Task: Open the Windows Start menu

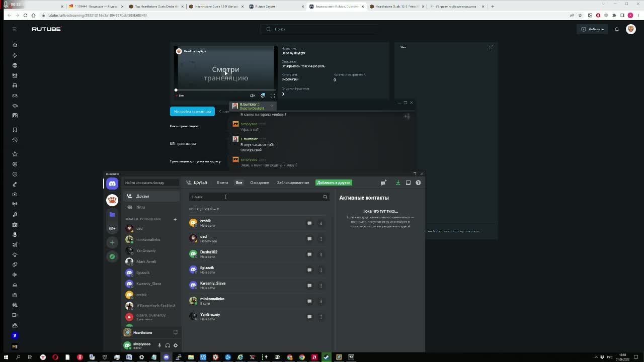Action: pyautogui.click(x=6, y=357)
